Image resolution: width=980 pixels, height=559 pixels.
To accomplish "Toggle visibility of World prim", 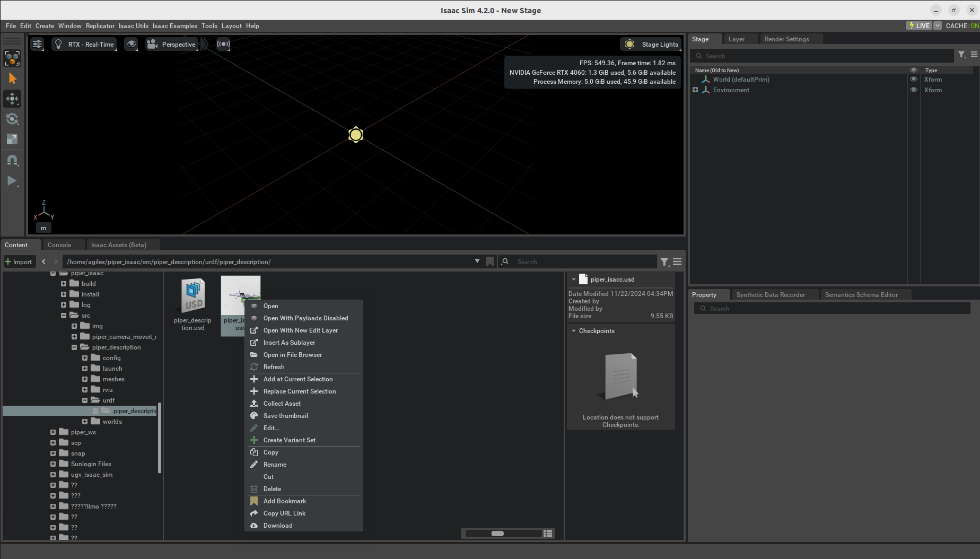I will [x=913, y=80].
